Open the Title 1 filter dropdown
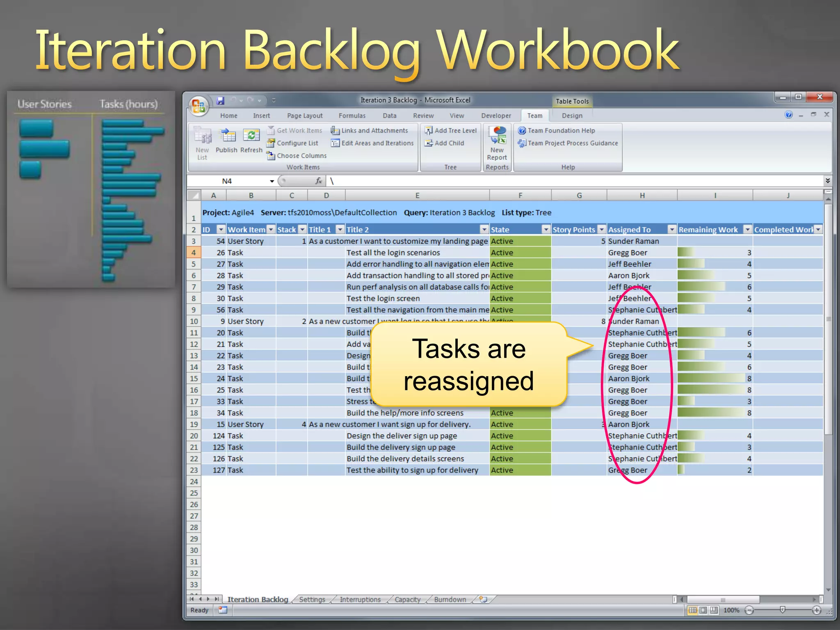This screenshot has width=840, height=630. pos(340,229)
